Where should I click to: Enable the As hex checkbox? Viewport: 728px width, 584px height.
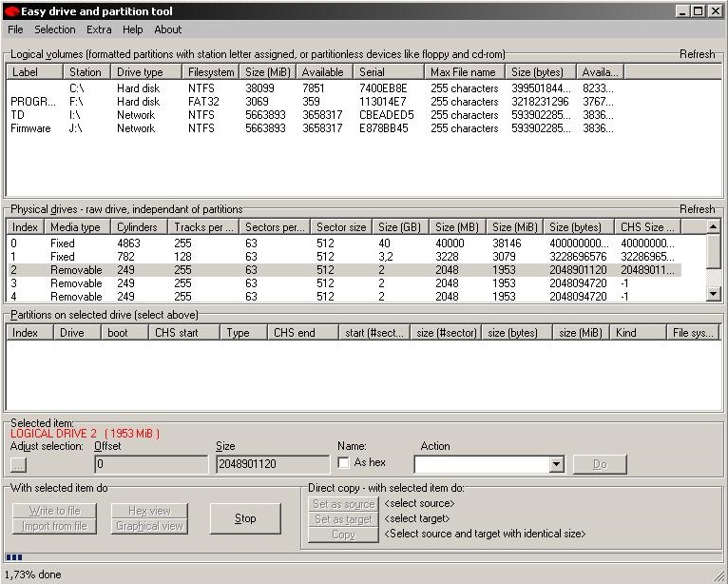(343, 463)
